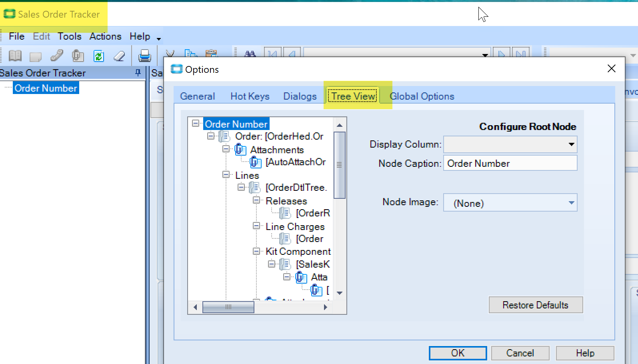Collapse the Lines tree node
This screenshot has height=364, width=638.
point(226,174)
